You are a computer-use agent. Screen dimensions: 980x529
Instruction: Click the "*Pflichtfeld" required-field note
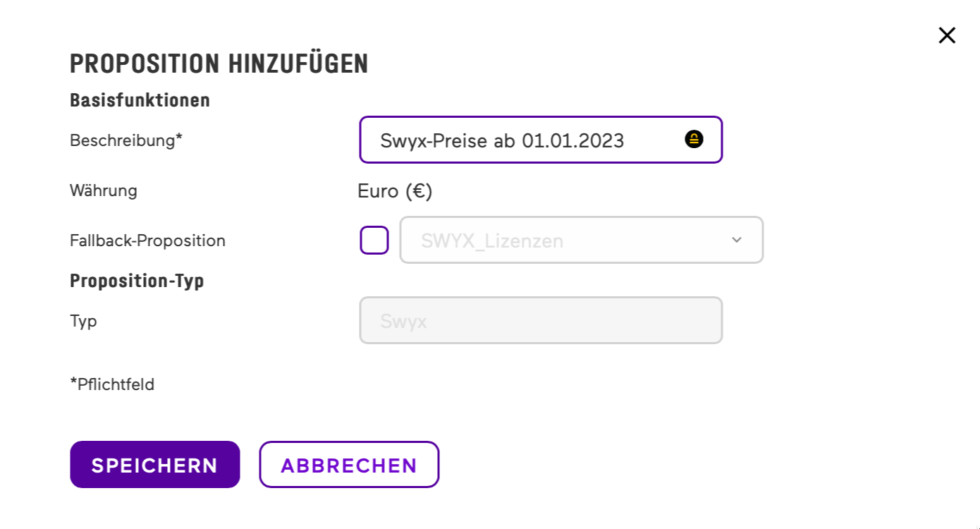pyautogui.click(x=112, y=384)
